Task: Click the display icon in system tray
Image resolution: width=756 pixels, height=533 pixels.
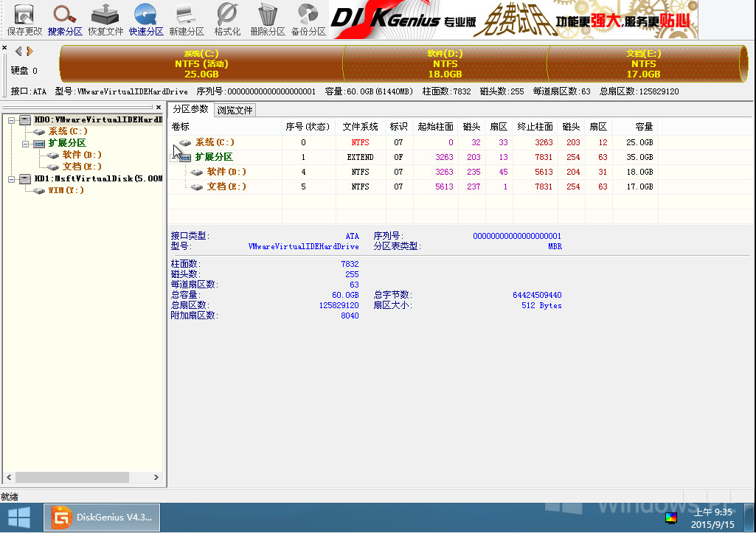Action: 670,518
